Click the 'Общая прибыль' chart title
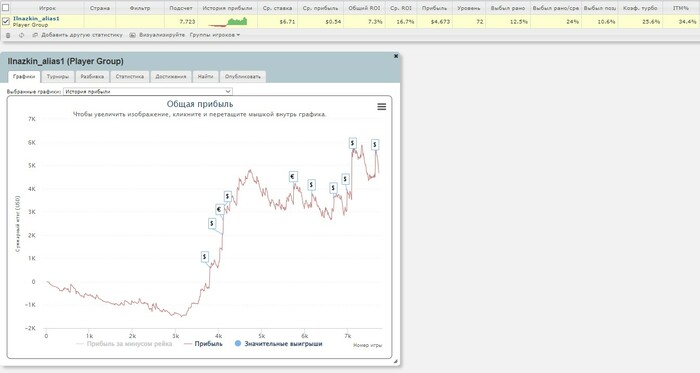Image resolution: width=700 pixels, height=373 pixels. tap(200, 104)
